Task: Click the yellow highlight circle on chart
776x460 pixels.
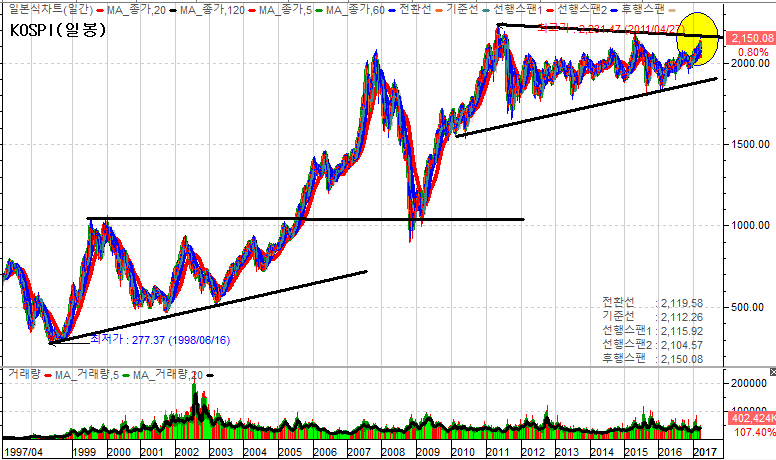Action: (695, 38)
